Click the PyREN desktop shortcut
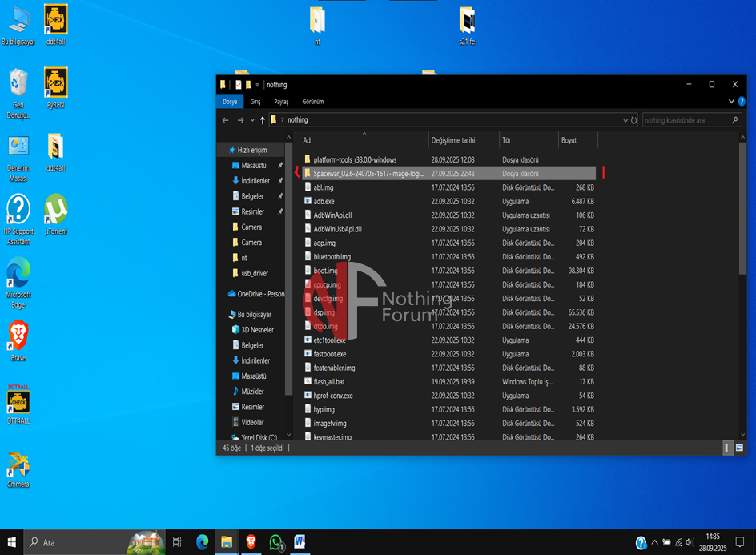 pos(55,83)
